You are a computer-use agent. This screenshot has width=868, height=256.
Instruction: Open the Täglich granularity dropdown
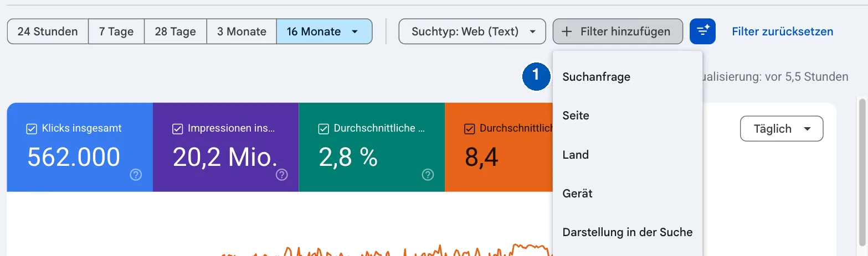click(x=782, y=129)
